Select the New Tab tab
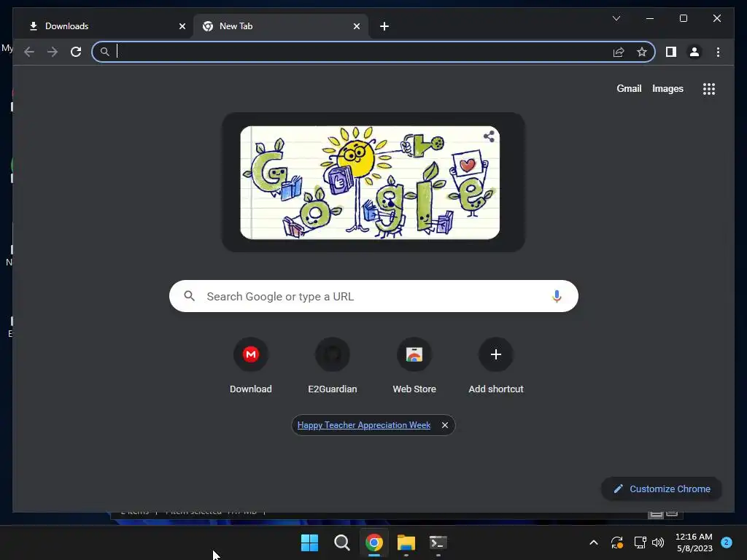This screenshot has width=747, height=560. pos(281,26)
